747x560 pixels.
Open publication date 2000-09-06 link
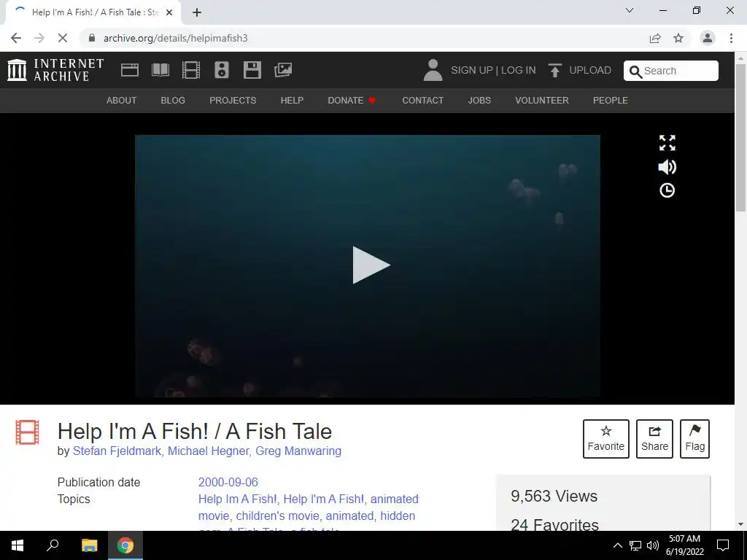tap(228, 482)
